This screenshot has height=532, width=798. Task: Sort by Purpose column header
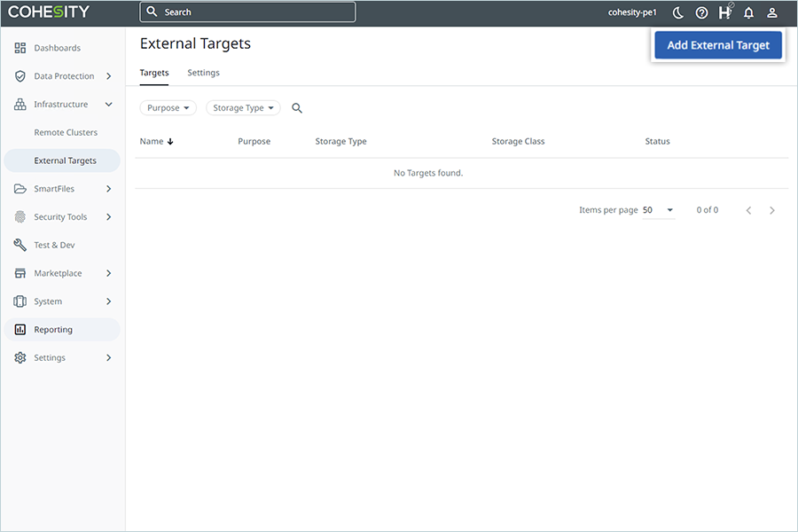tap(254, 142)
